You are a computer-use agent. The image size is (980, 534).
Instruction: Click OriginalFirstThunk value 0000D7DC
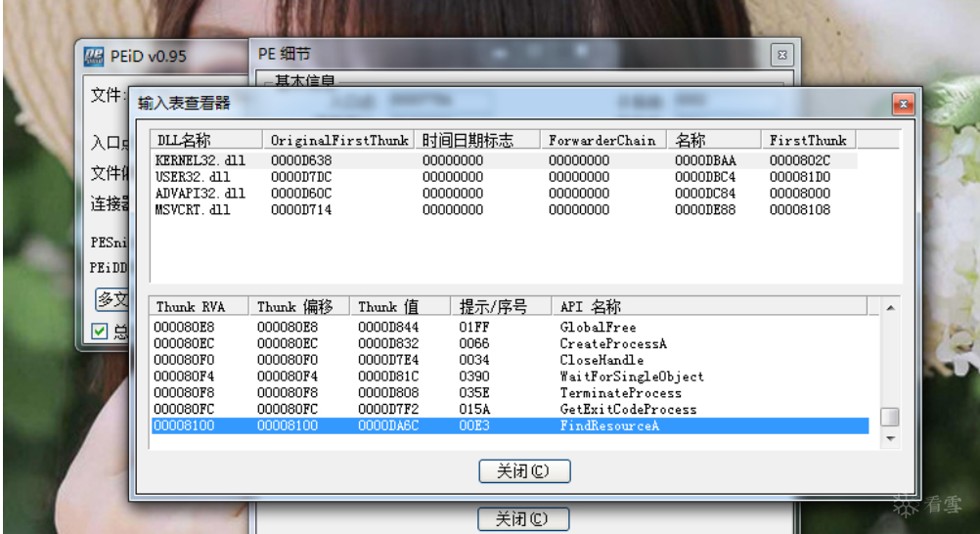click(301, 177)
